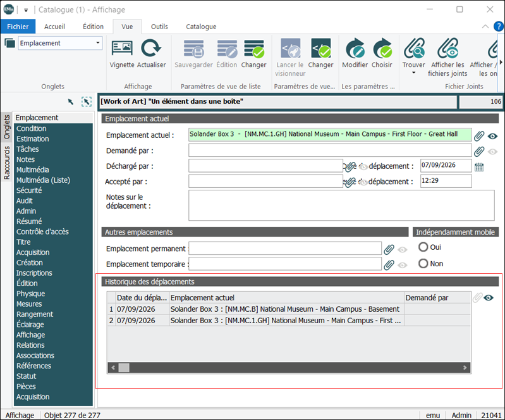The height and width of the screenshot is (420, 505).
Task: Select the Oui radio button
Action: point(423,247)
